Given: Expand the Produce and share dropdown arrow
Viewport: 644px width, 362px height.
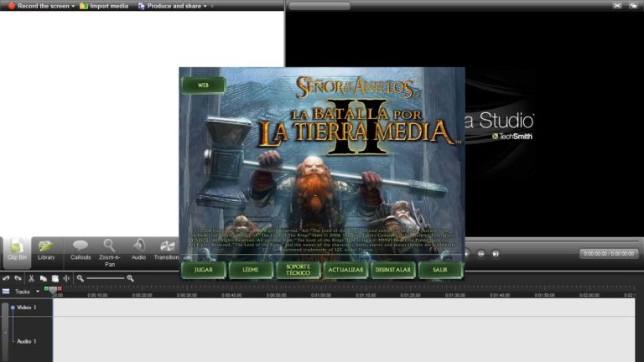Looking at the screenshot, I should [205, 6].
